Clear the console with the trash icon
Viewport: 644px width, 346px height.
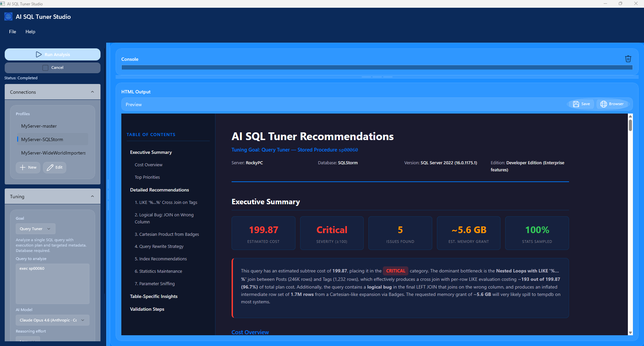coord(628,58)
